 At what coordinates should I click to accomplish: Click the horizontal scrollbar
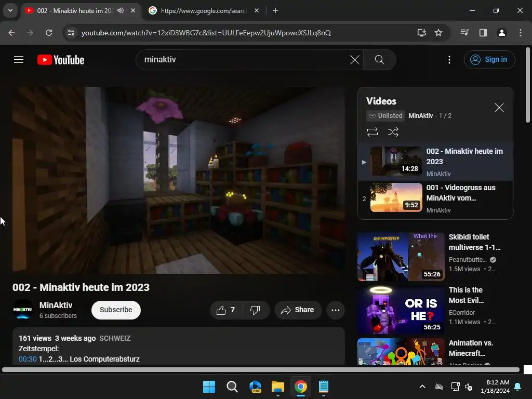click(x=261, y=370)
